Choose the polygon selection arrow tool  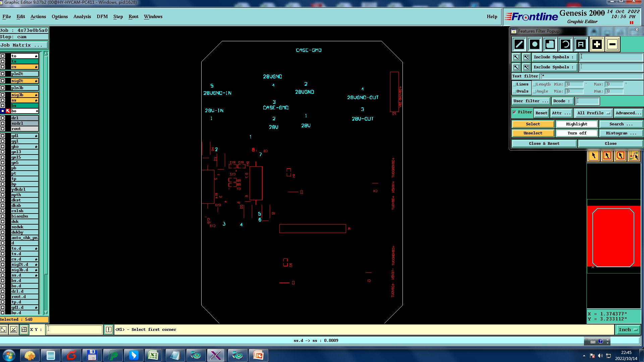pyautogui.click(x=620, y=156)
